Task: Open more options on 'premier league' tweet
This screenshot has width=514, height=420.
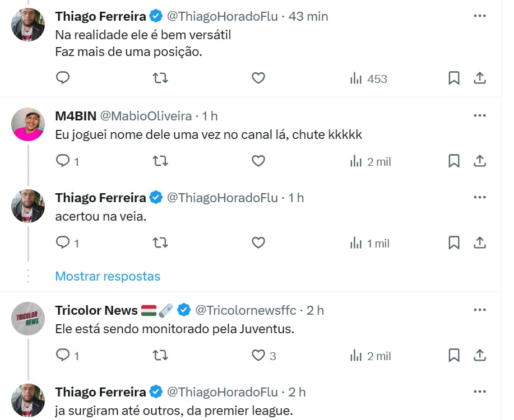Action: (480, 391)
